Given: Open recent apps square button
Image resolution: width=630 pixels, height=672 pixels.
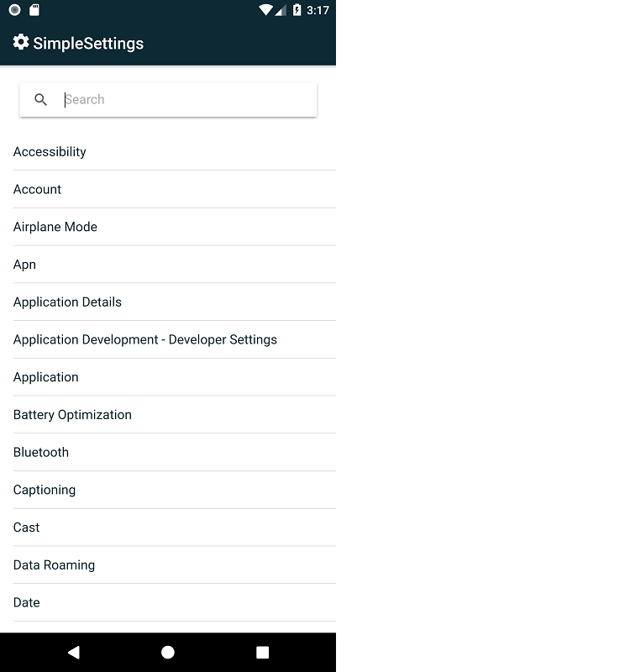Looking at the screenshot, I should [x=262, y=652].
